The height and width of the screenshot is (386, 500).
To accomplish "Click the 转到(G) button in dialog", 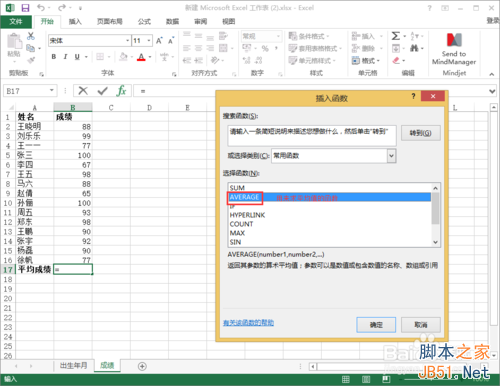I will 421,133.
